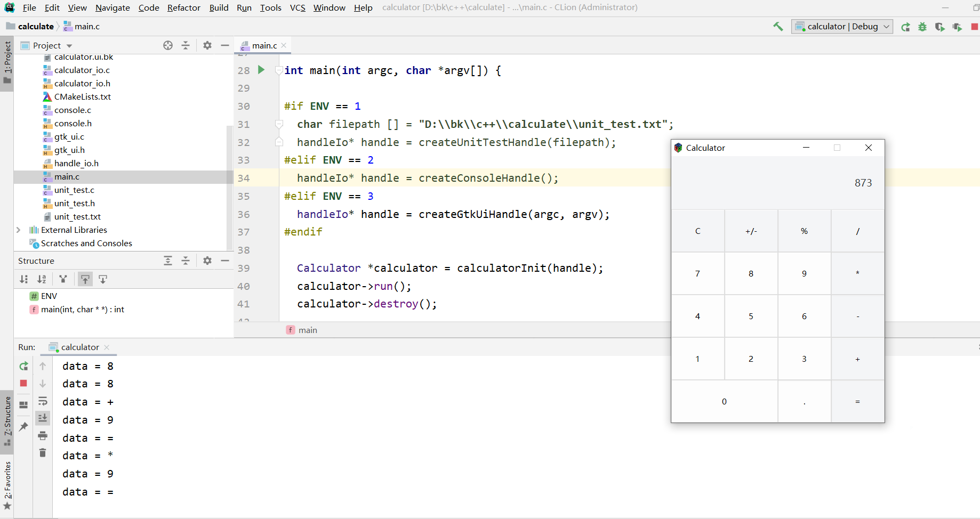Click the Rerun icon in top toolbar
This screenshot has height=519, width=980.
pyautogui.click(x=905, y=27)
